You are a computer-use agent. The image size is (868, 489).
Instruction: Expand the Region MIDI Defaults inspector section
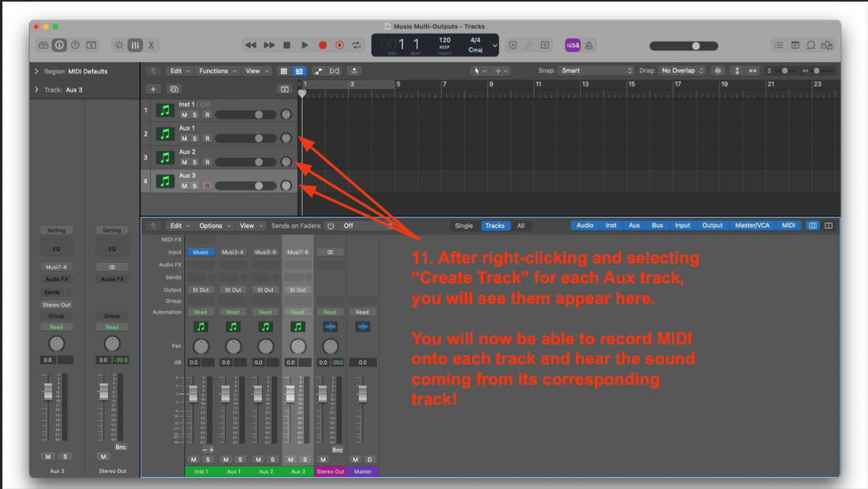36,71
